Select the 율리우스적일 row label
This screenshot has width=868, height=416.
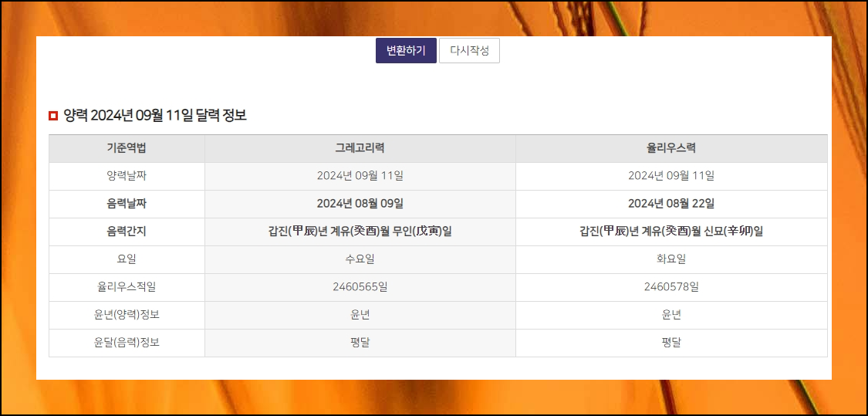click(127, 287)
